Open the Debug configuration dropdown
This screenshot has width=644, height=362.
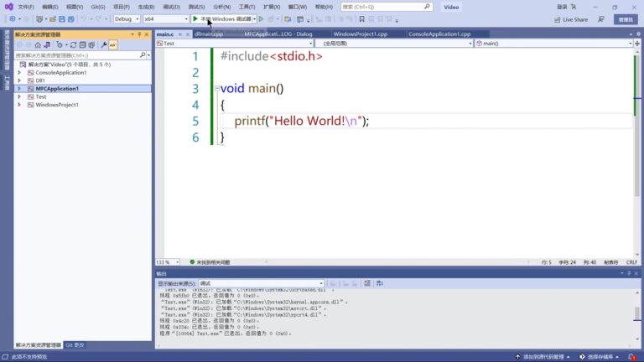coord(127,19)
